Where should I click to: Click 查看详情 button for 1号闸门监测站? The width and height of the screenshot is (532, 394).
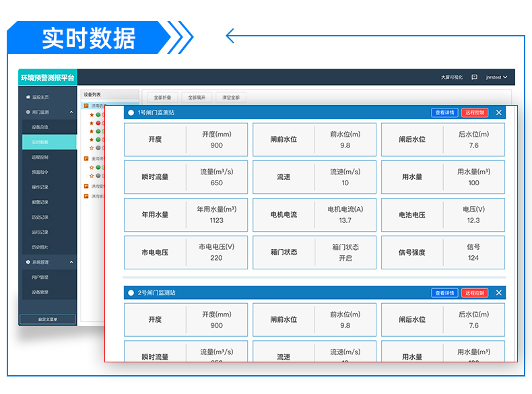pos(444,112)
